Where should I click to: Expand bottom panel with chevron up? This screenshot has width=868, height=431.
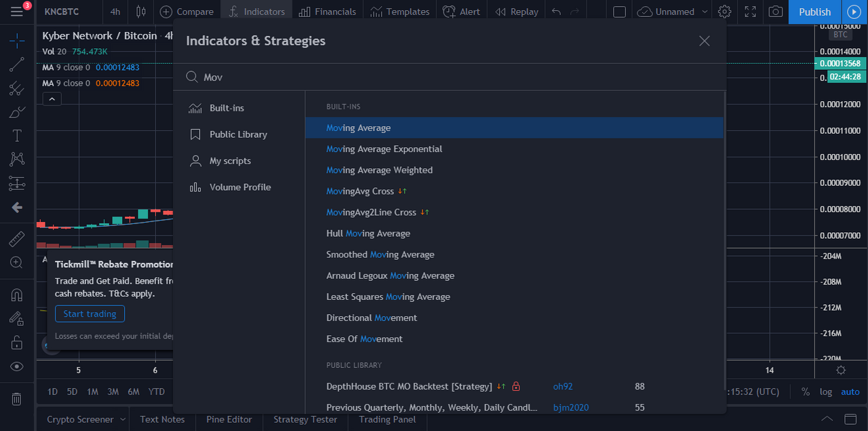[827, 419]
